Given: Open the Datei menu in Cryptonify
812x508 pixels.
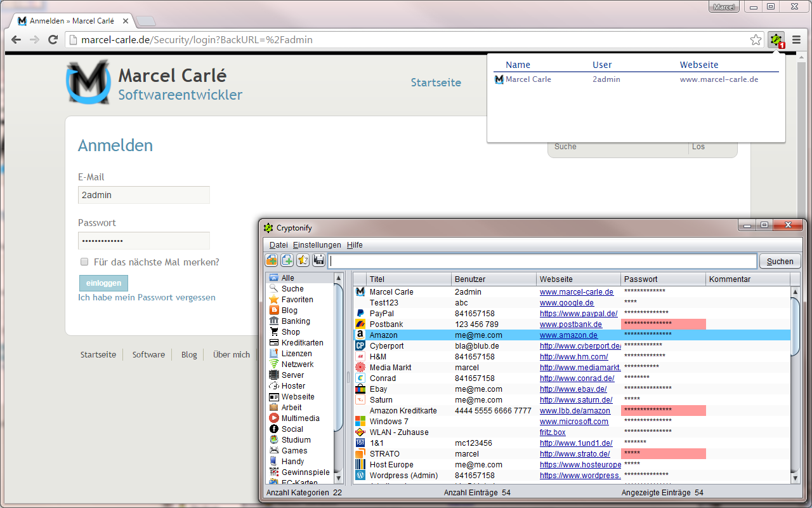Looking at the screenshot, I should click(278, 245).
